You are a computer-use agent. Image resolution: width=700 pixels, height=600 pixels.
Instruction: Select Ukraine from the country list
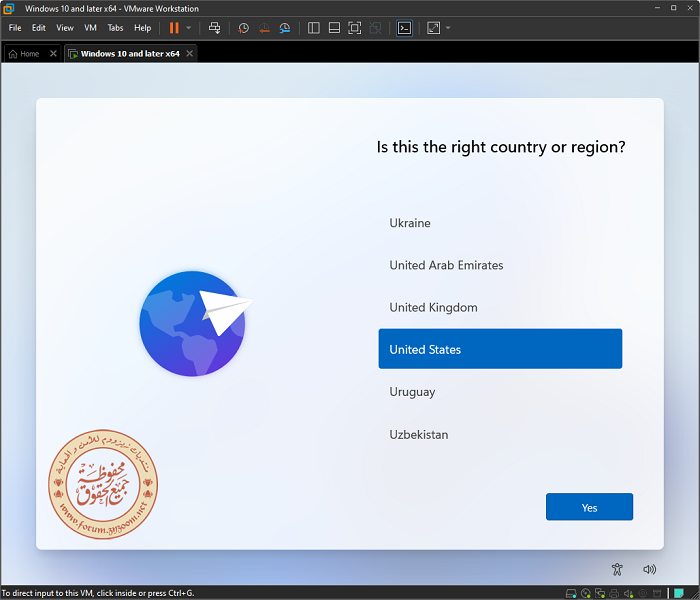[x=500, y=223]
